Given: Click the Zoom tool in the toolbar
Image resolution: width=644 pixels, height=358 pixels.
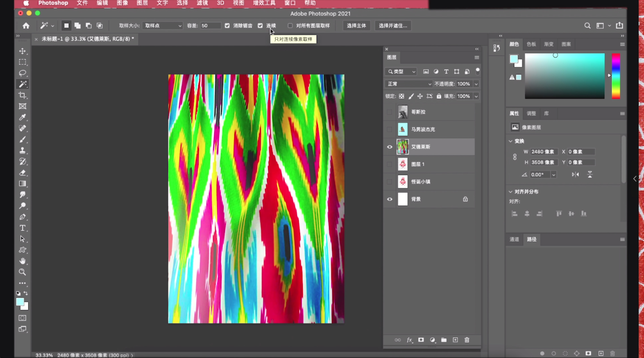Looking at the screenshot, I should (x=23, y=272).
